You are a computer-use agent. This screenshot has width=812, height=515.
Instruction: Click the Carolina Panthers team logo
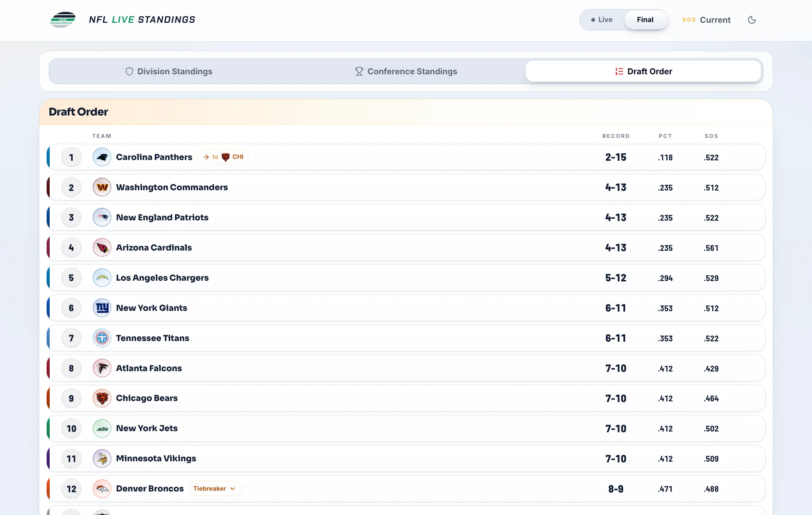[x=102, y=157]
